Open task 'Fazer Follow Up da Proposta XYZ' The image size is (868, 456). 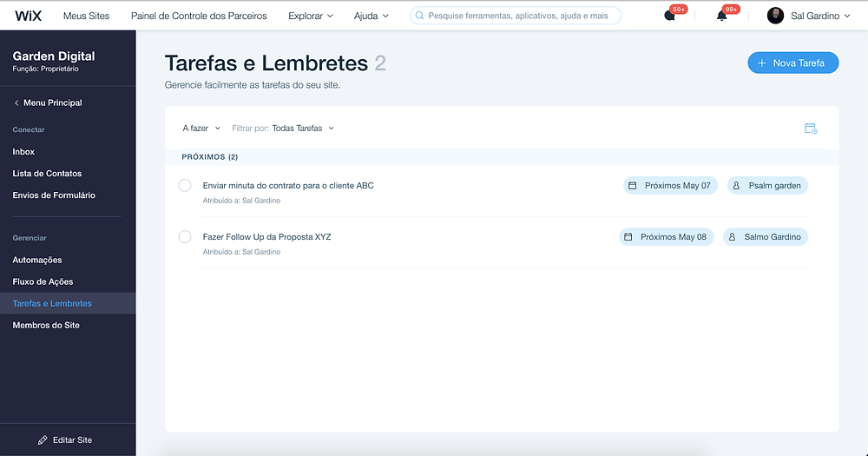click(x=266, y=236)
